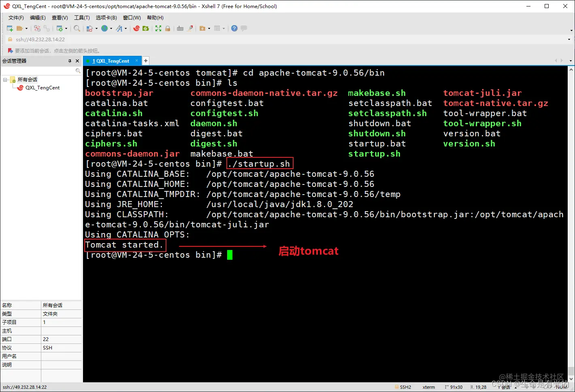Expand the Color Scheme dropdown arrow
The width and height of the screenshot is (575, 392).
pyautogui.click(x=96, y=28)
